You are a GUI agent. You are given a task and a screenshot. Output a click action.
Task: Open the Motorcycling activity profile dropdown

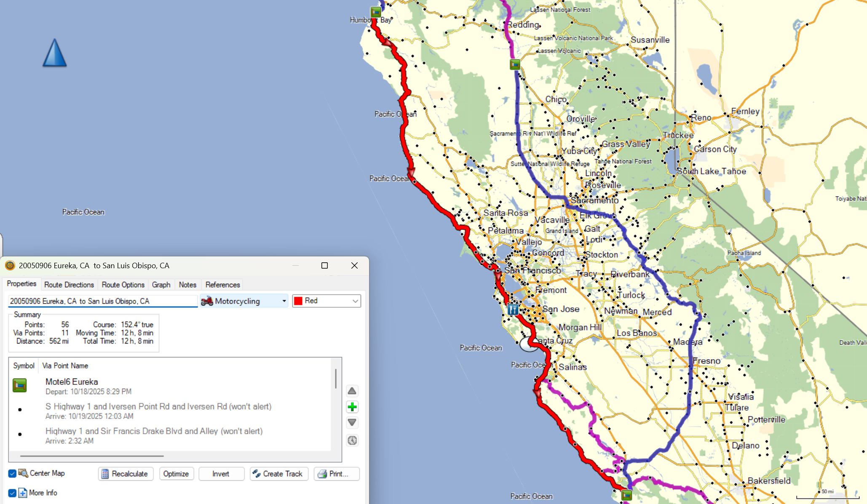(x=244, y=301)
